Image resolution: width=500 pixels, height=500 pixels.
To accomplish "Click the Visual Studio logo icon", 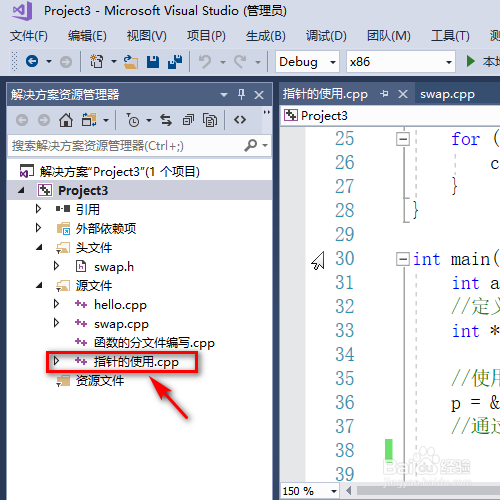I will tap(22, 11).
